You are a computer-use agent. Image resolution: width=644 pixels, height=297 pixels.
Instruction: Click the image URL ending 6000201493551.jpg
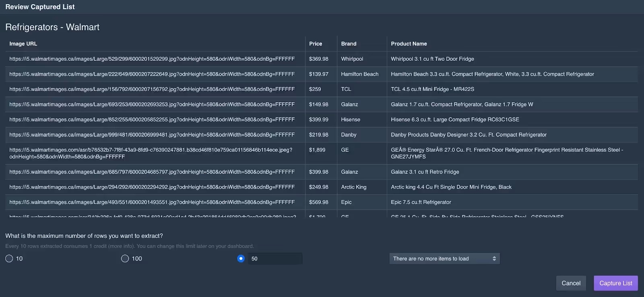(152, 202)
